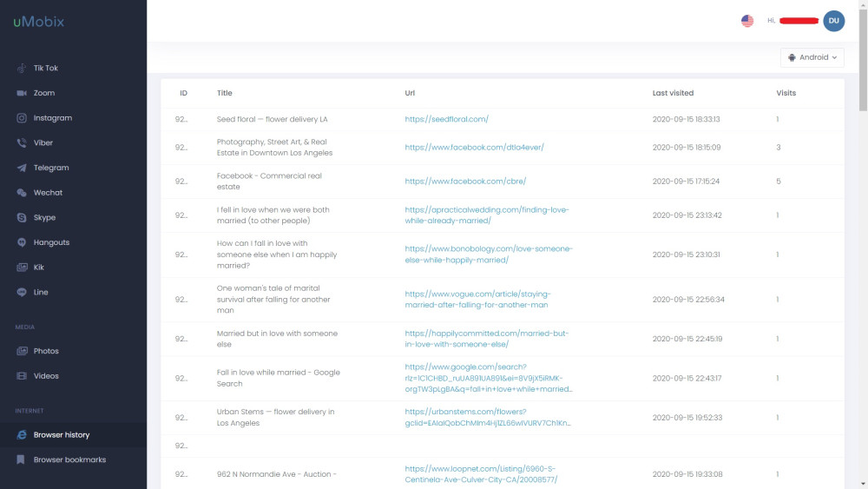
Task: Click timestamp 2020-09-15 23:13:42
Action: tap(687, 215)
